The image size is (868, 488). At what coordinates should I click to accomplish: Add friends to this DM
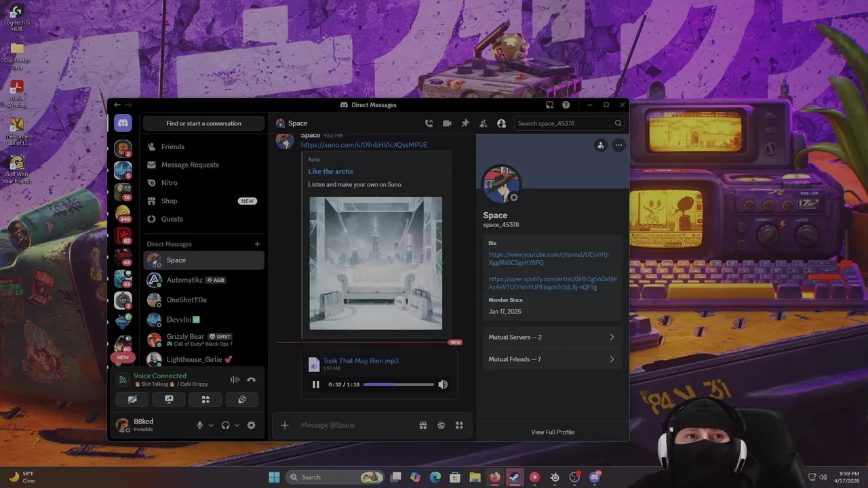484,123
